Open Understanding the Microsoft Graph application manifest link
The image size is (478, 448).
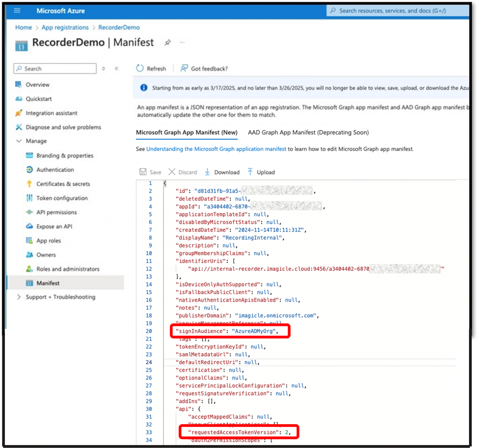(x=216, y=149)
